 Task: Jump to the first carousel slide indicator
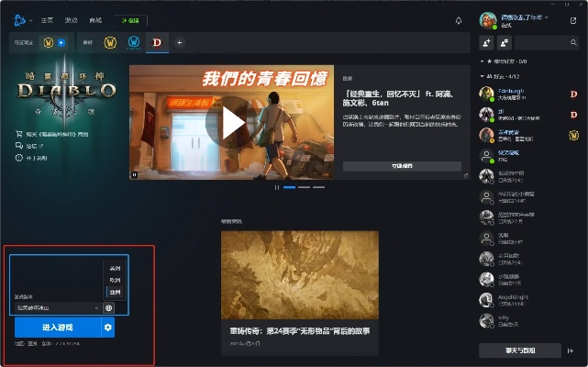[x=290, y=187]
